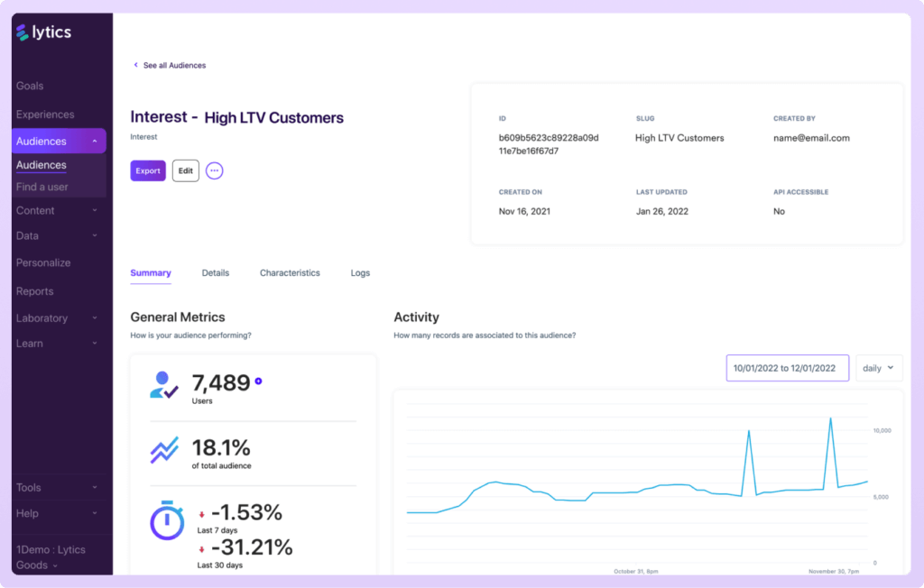Switch to the Characteristics tab
The image size is (924, 588).
click(x=290, y=272)
